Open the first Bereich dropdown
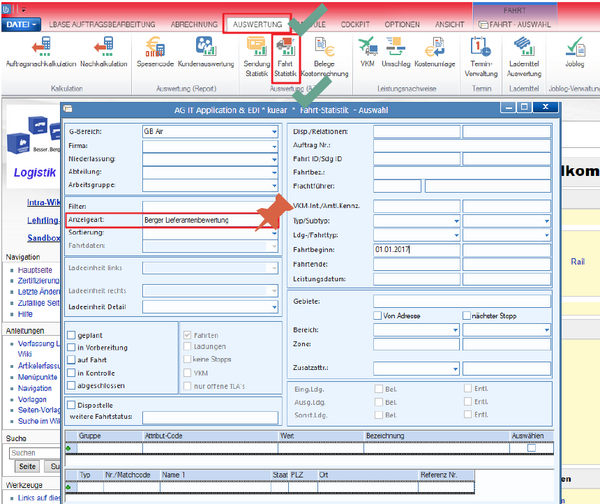600x504 pixels. (x=455, y=330)
